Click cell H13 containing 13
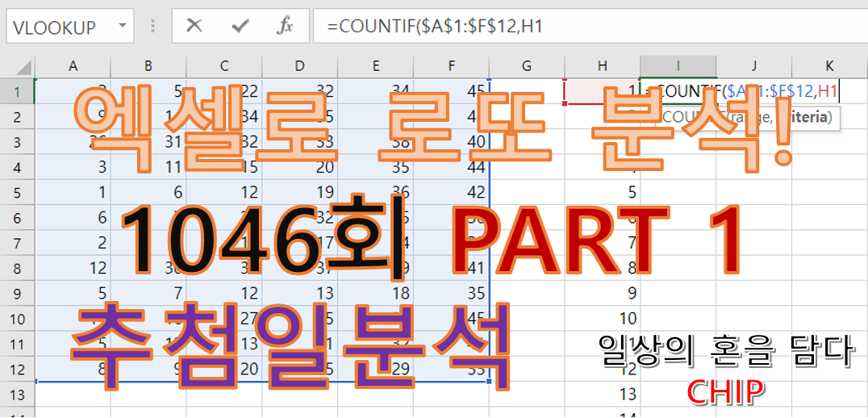This screenshot has height=418, width=868. [x=603, y=394]
